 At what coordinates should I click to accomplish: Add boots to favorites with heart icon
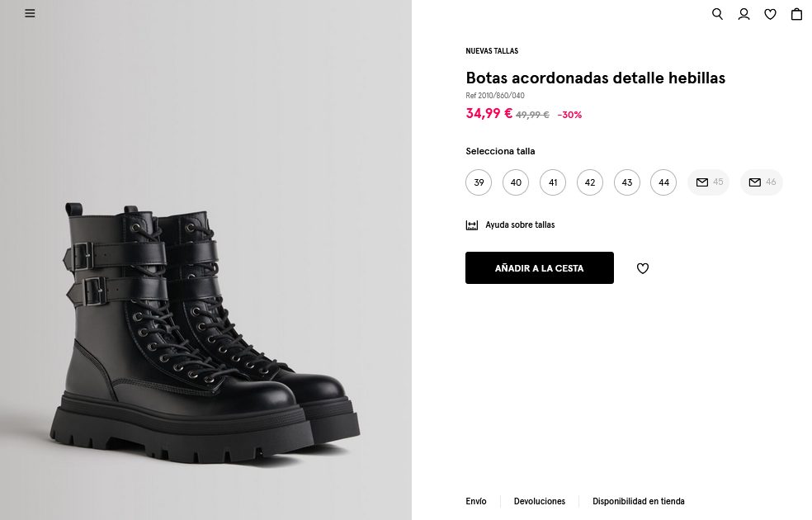pyautogui.click(x=643, y=268)
